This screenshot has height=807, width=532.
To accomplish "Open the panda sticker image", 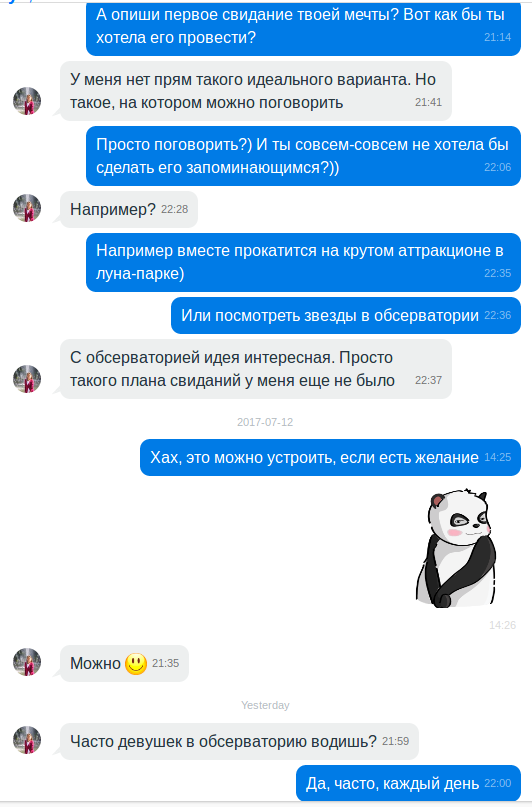I will coord(456,548).
